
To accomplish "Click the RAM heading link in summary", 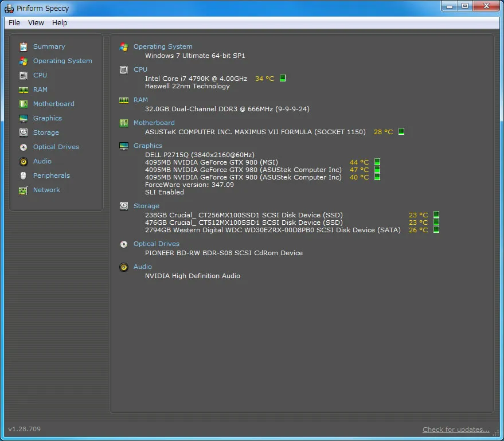I will pyautogui.click(x=141, y=100).
